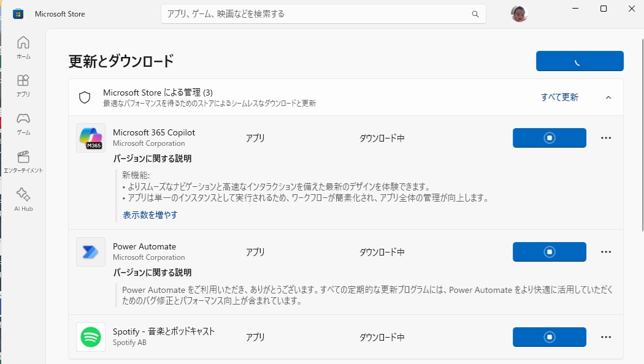Click the Microsoft Store logo icon
644x364 pixels.
point(18,14)
